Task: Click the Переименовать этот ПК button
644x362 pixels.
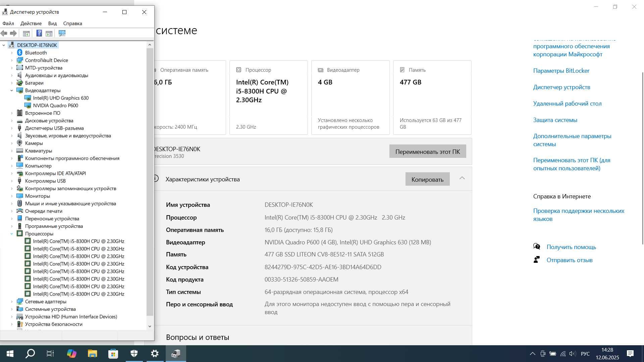Action: click(428, 152)
